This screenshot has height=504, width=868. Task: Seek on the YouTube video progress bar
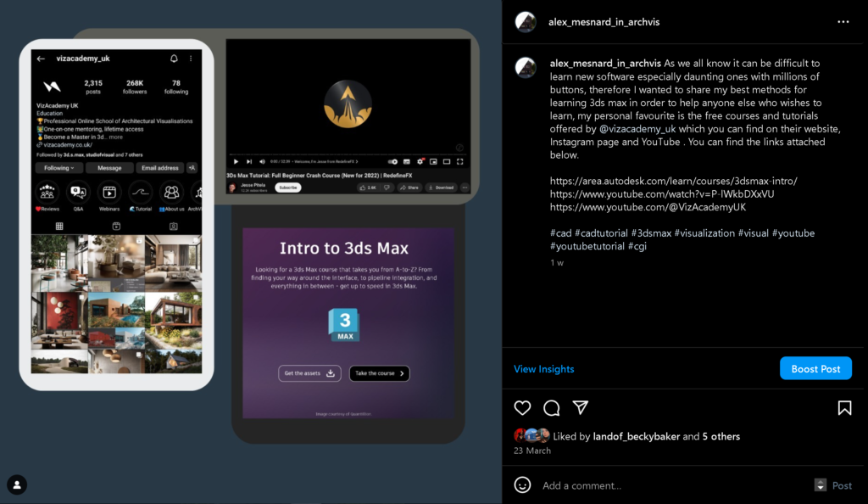347,154
